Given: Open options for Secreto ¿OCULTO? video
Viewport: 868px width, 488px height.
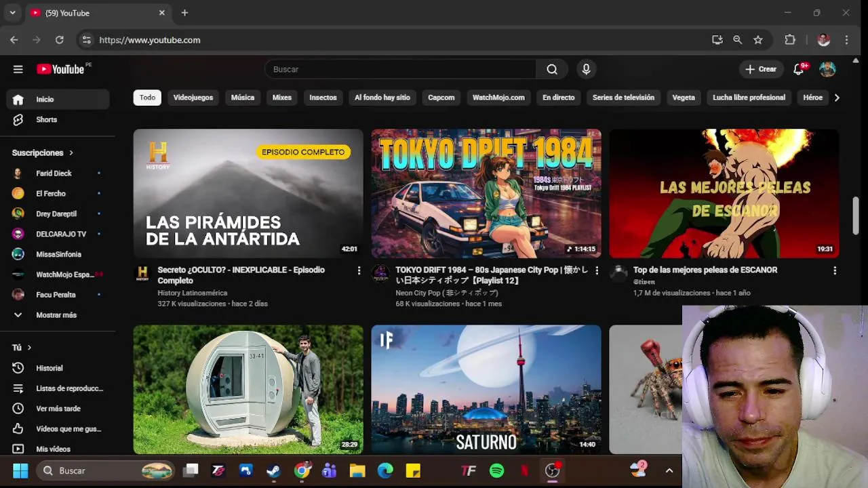Looking at the screenshot, I should point(359,270).
